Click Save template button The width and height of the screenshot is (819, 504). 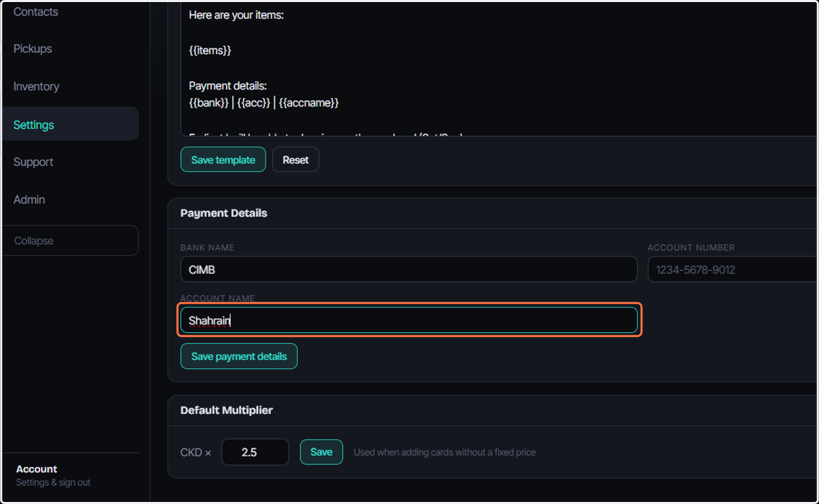(223, 160)
